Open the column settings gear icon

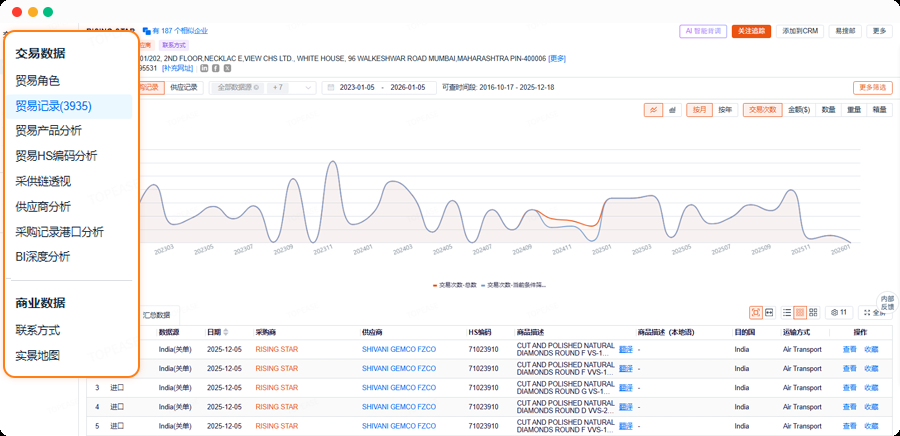click(838, 313)
